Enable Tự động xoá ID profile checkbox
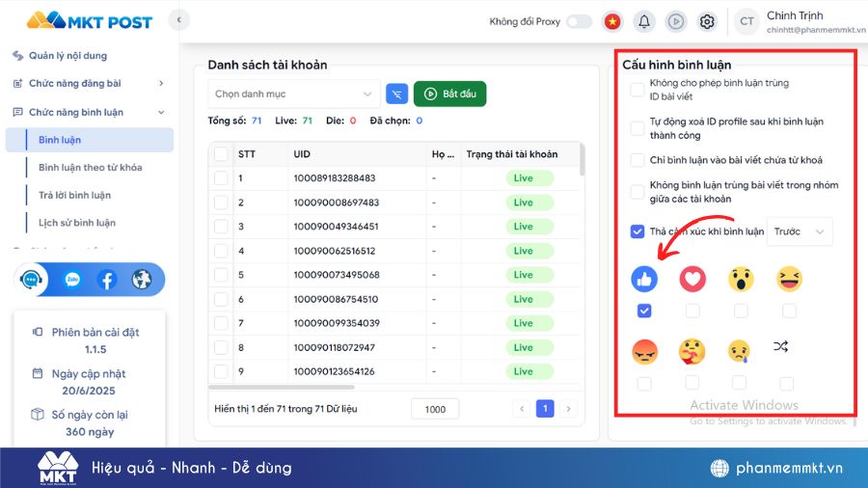Image resolution: width=868 pixels, height=488 pixels. click(637, 128)
